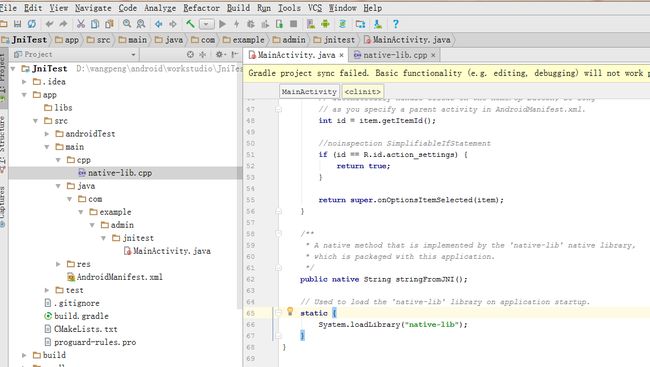
Task: Close the native-lib.cpp tab
Action: [x=433, y=55]
